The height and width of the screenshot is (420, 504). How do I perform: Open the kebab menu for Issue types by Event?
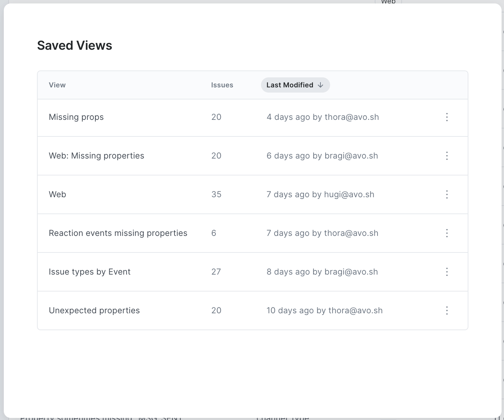[447, 272]
